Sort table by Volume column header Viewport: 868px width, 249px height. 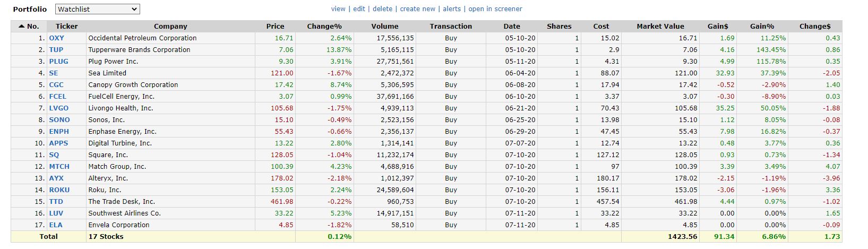[x=385, y=26]
